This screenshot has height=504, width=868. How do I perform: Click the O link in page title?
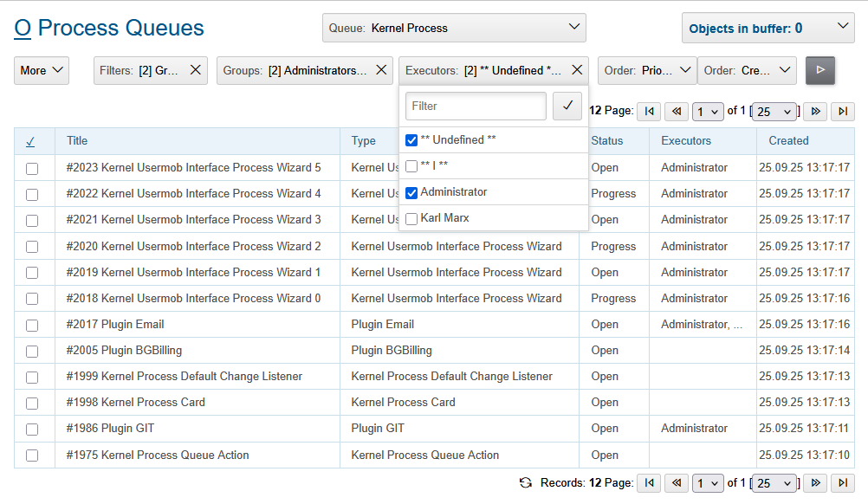coord(23,28)
